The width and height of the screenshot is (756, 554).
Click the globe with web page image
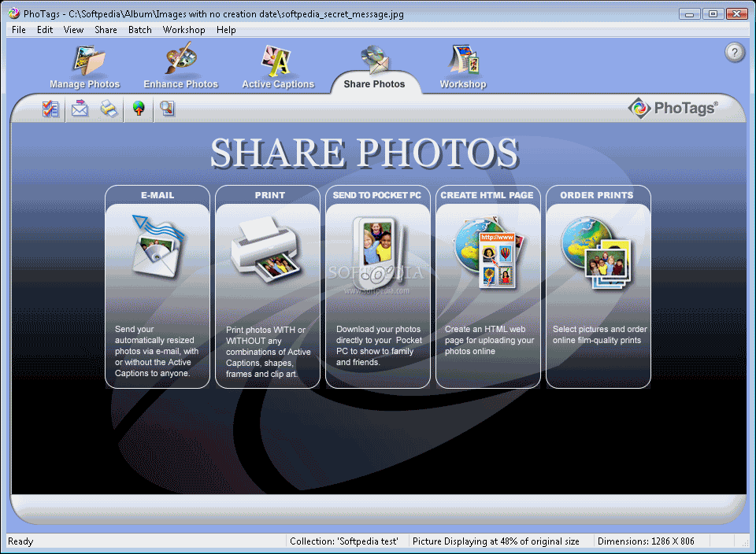[x=489, y=253]
